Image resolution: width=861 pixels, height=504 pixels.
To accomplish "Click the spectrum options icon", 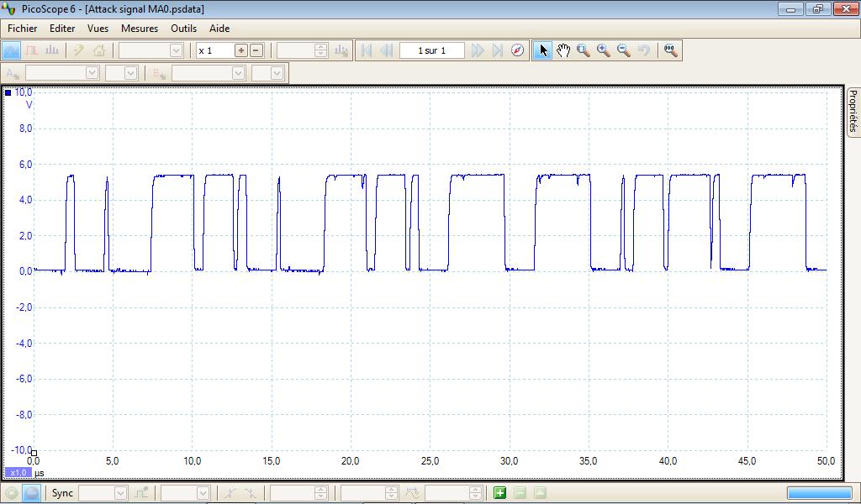I will (341, 50).
